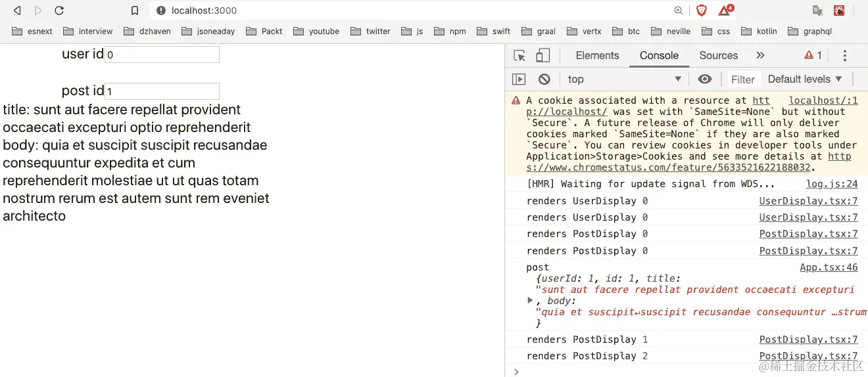Show more DevTools tabs with chevrons
Image resolution: width=868 pixels, height=377 pixels.
[760, 56]
